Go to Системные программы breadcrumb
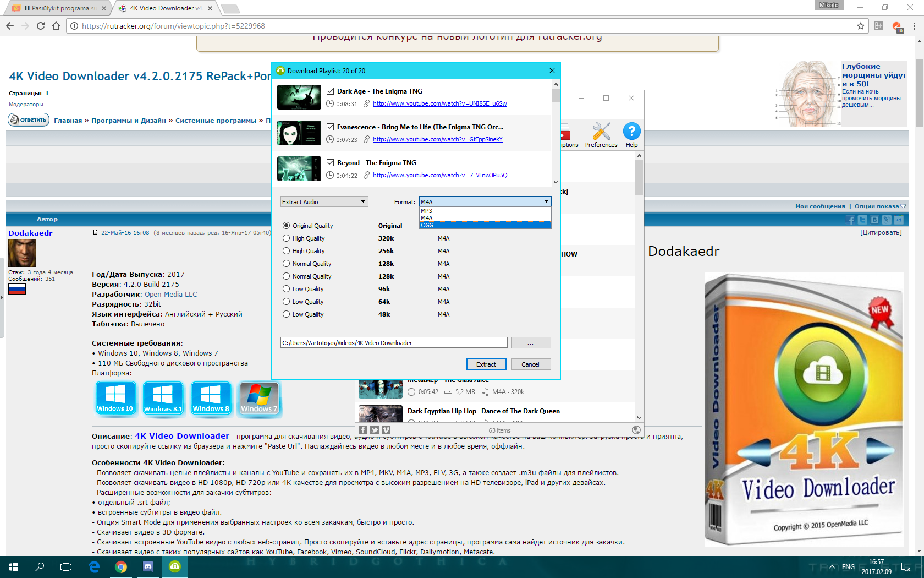 [216, 121]
